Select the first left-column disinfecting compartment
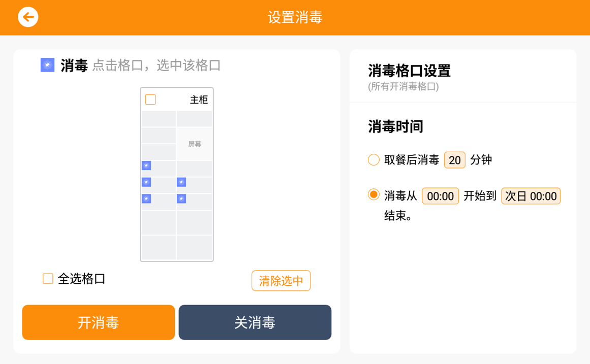The height and width of the screenshot is (364, 590). point(159,169)
